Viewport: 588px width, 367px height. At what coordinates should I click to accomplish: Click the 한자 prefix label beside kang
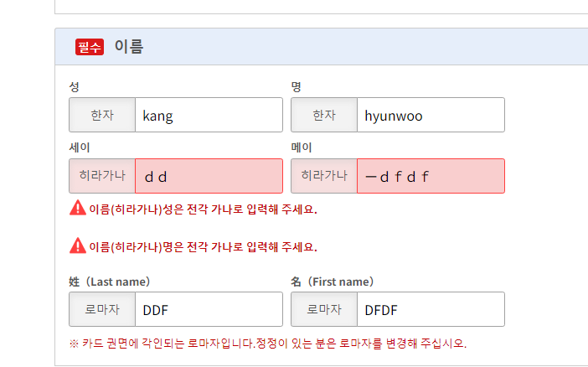pos(102,115)
